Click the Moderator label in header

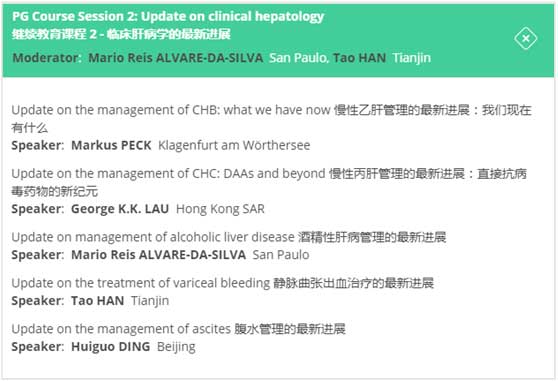[x=47, y=58]
